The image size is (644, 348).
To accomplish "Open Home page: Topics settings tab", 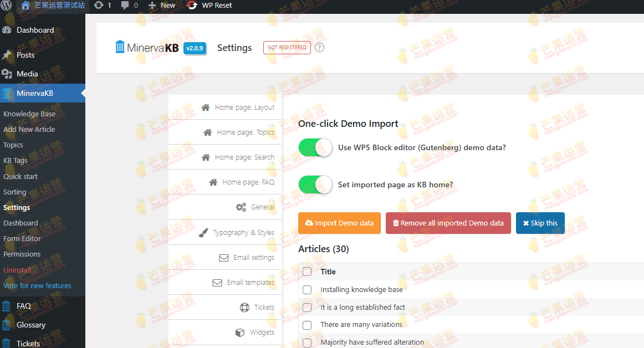I will point(224,132).
